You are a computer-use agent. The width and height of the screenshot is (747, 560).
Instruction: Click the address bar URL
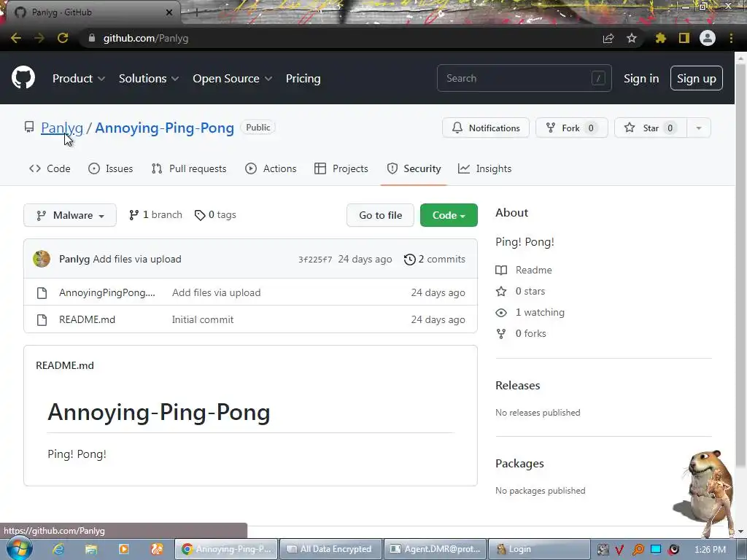146,38
